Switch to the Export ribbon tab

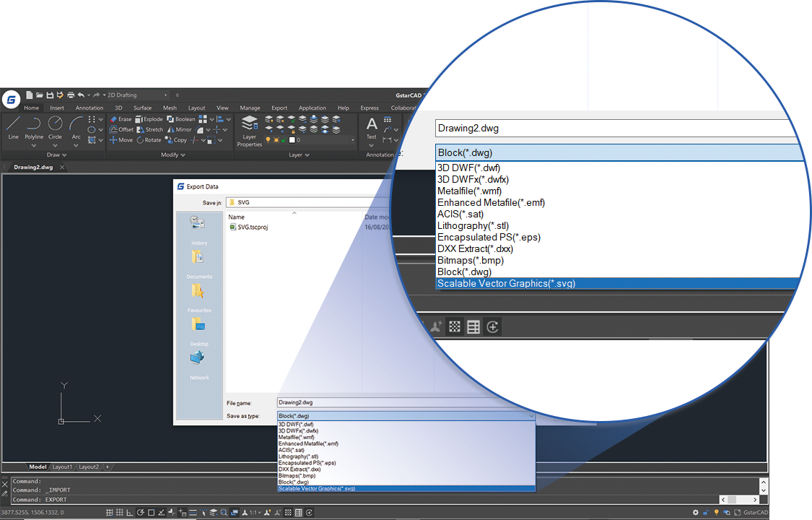coord(279,108)
